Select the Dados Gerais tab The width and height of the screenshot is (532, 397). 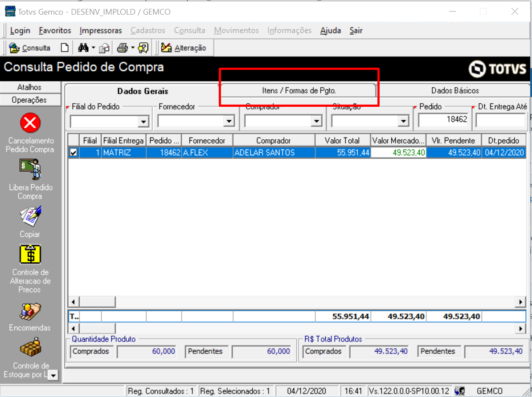coord(143,91)
